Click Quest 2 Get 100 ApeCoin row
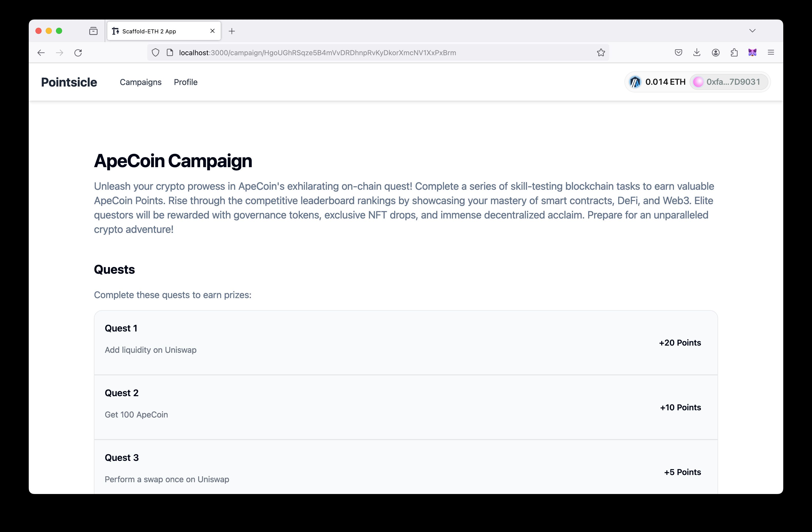 pyautogui.click(x=406, y=407)
